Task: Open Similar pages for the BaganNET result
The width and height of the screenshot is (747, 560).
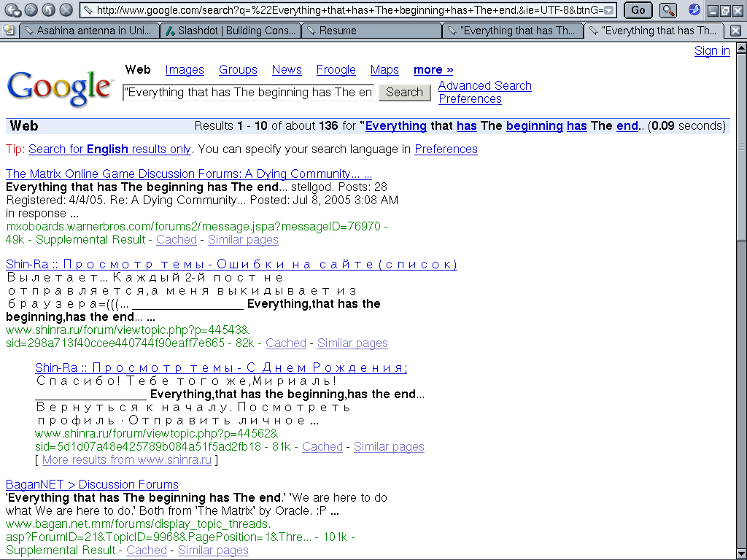Action: (213, 551)
